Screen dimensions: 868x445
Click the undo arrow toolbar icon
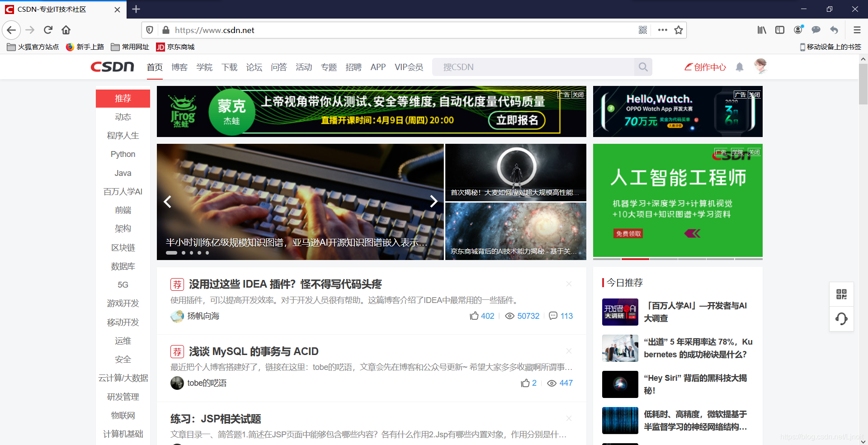coord(834,30)
